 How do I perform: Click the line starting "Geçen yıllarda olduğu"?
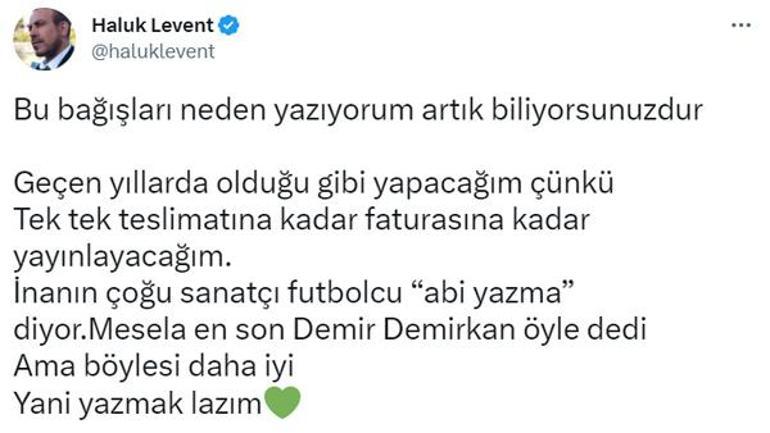click(314, 185)
